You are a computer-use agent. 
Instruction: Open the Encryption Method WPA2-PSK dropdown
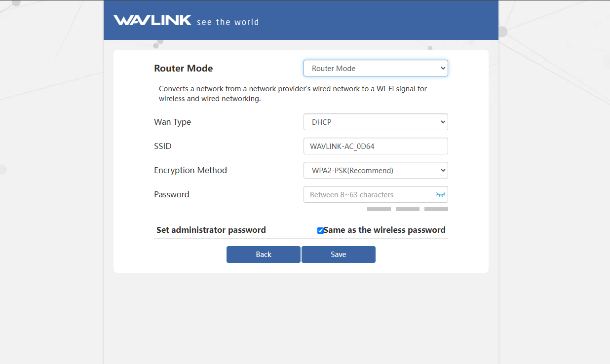(x=376, y=171)
